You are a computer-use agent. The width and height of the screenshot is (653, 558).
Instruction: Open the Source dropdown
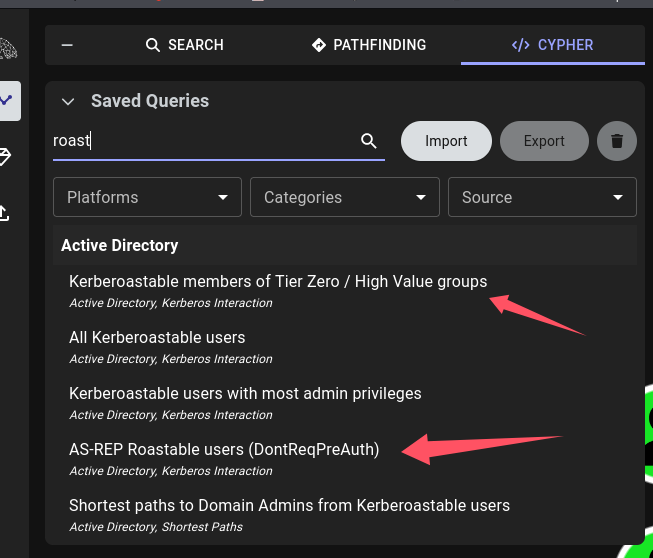(x=542, y=197)
